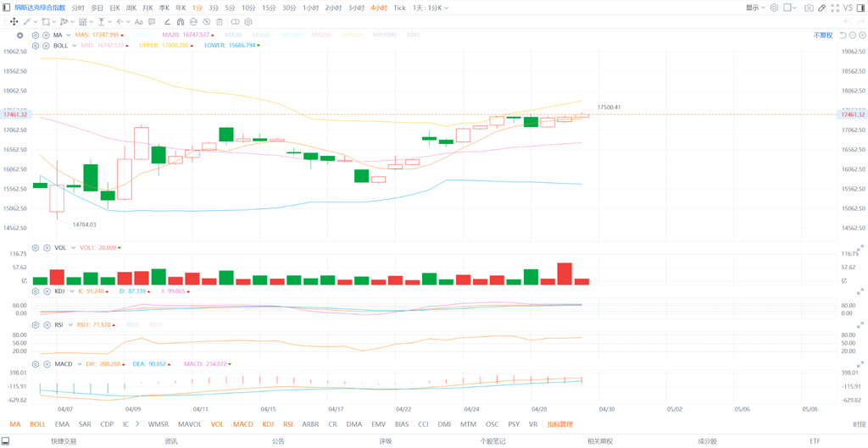Click the 不复权 adjustment link
Viewport: 868px width, 448px height.
pyautogui.click(x=822, y=35)
